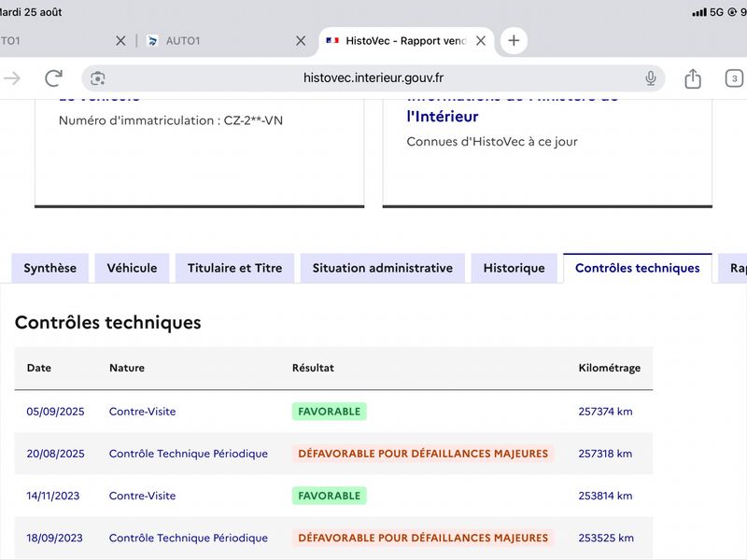The height and width of the screenshot is (560, 747).
Task: Click the date 05/09/2025
Action: [x=55, y=412]
